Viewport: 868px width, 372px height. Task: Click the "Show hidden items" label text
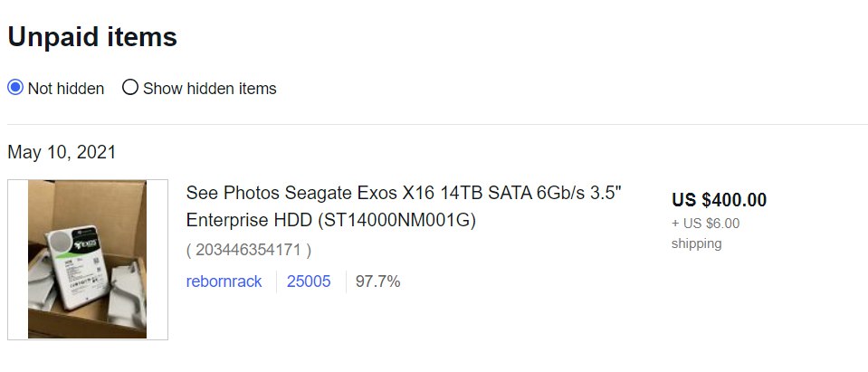click(x=209, y=89)
